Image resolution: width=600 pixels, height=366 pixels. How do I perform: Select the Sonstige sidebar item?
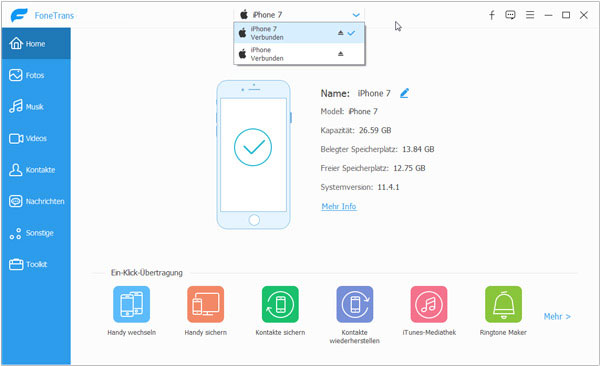pos(36,233)
